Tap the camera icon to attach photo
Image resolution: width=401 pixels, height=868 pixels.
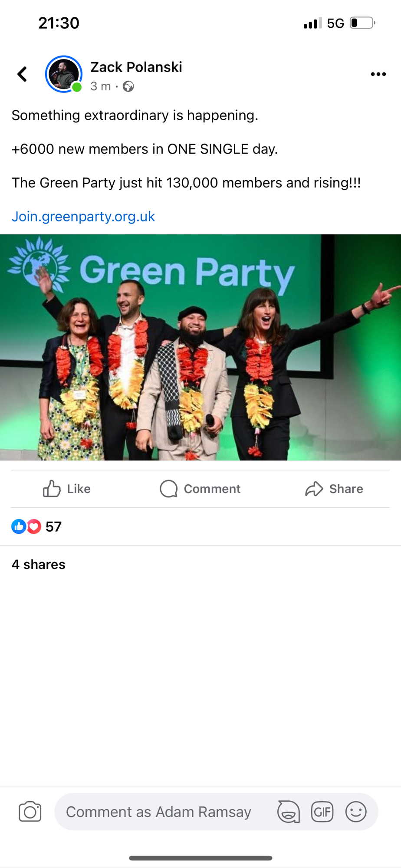tap(30, 812)
